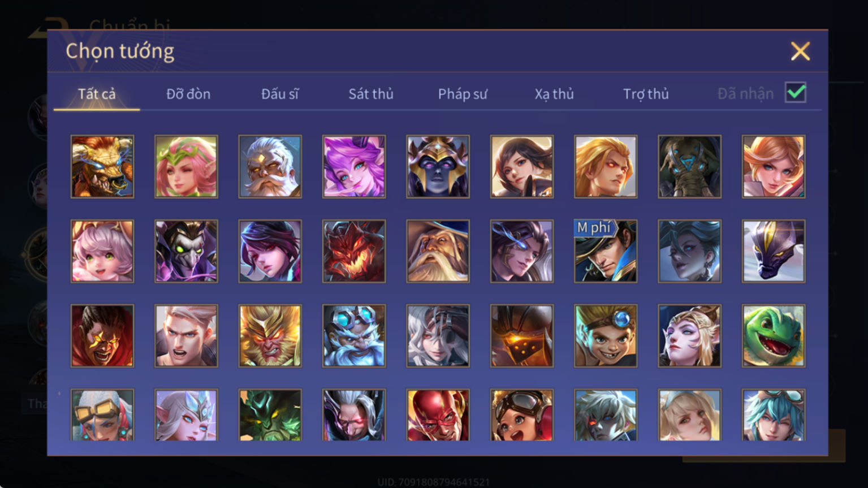The image size is (868, 488).
Task: Close the Chọn tướng dialog
Action: pos(800,51)
